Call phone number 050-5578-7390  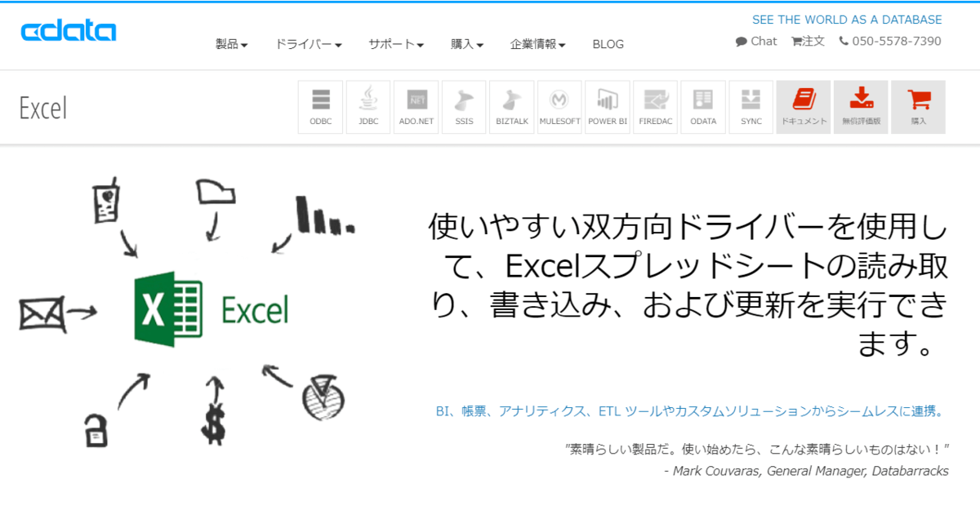[x=889, y=41]
